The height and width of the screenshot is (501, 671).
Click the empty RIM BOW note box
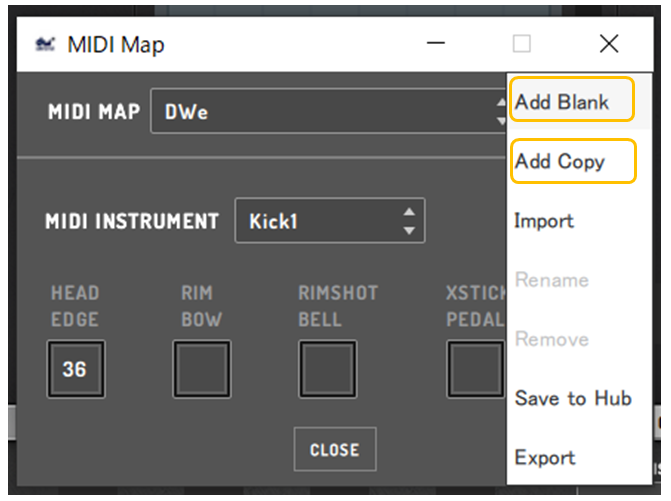pos(202,369)
